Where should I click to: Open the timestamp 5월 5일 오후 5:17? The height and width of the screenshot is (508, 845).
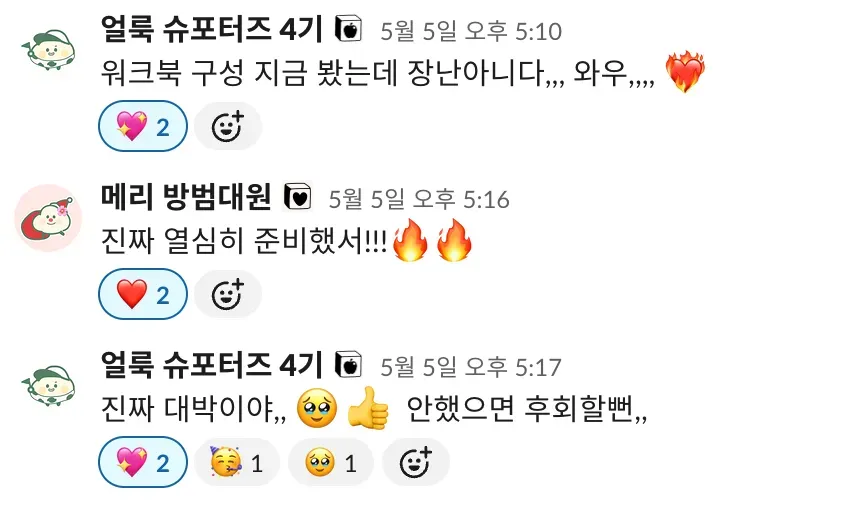coord(471,367)
